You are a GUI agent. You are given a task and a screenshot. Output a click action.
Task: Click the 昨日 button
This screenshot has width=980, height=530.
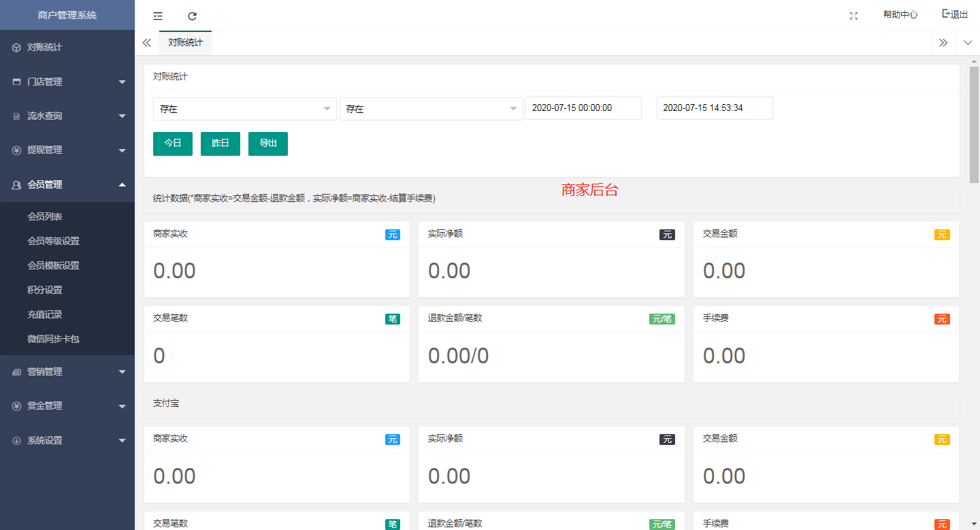[x=220, y=144]
